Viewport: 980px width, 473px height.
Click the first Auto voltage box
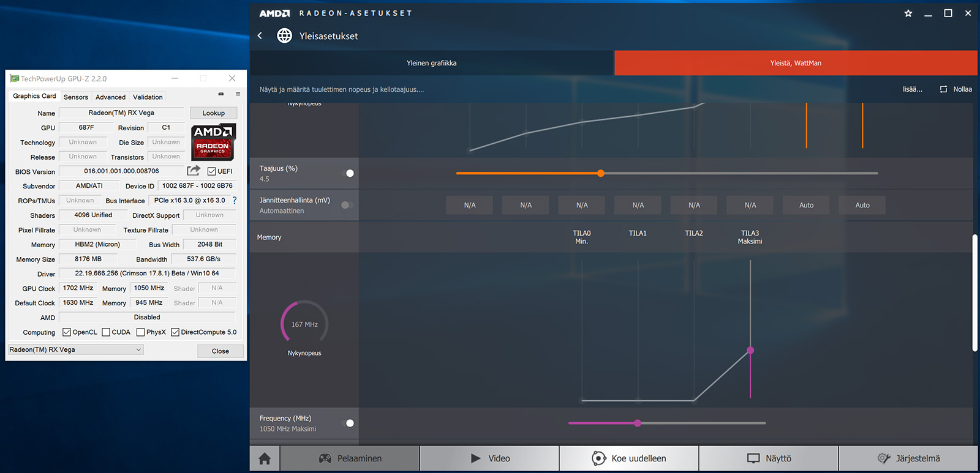[x=807, y=205]
